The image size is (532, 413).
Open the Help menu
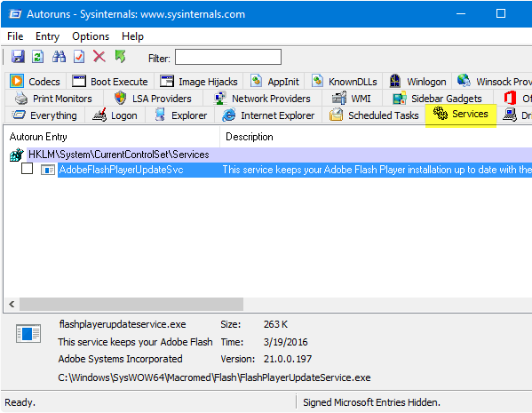[132, 36]
